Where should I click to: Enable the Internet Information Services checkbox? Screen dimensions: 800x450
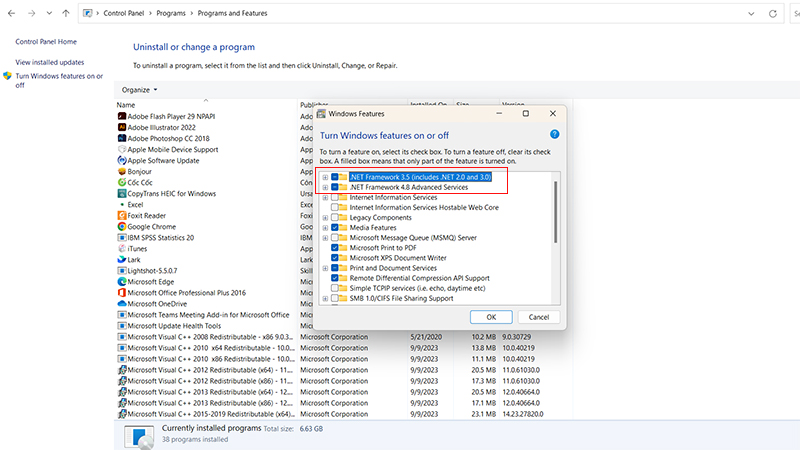(x=335, y=197)
